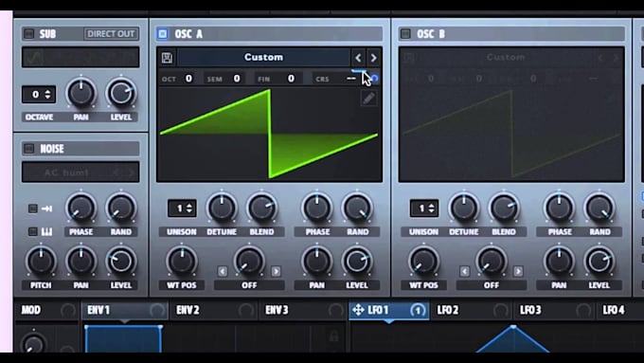Click the SUB PAN knob

tap(80, 93)
